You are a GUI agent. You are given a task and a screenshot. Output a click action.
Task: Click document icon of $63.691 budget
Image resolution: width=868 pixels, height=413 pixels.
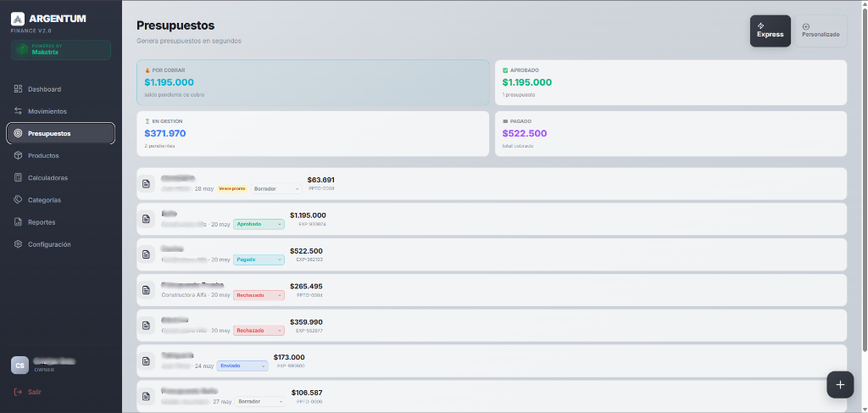click(x=146, y=184)
